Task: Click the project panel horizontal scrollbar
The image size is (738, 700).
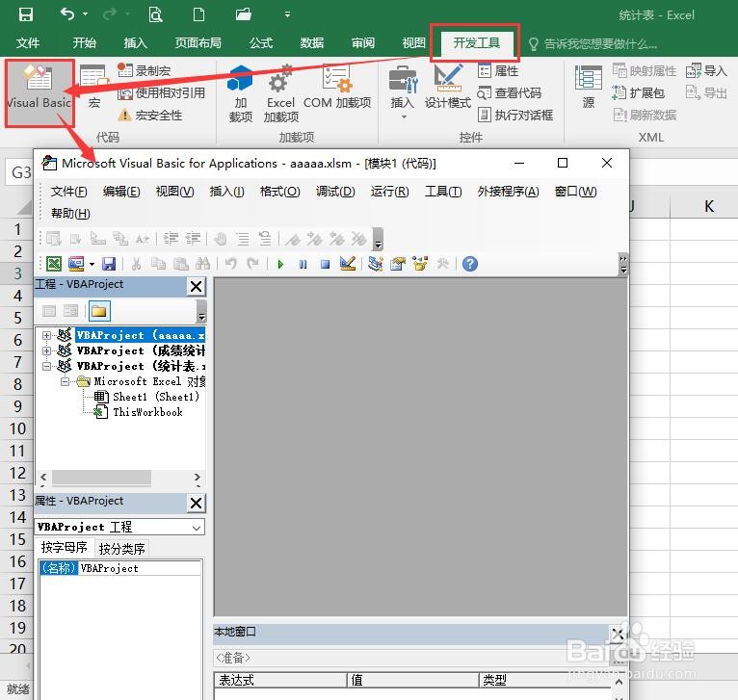Action: pos(120,477)
